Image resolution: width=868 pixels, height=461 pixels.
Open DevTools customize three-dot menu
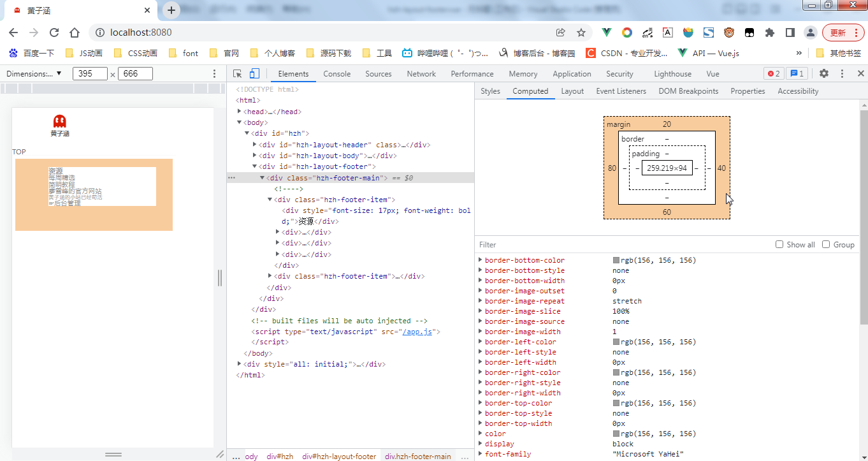click(x=842, y=73)
